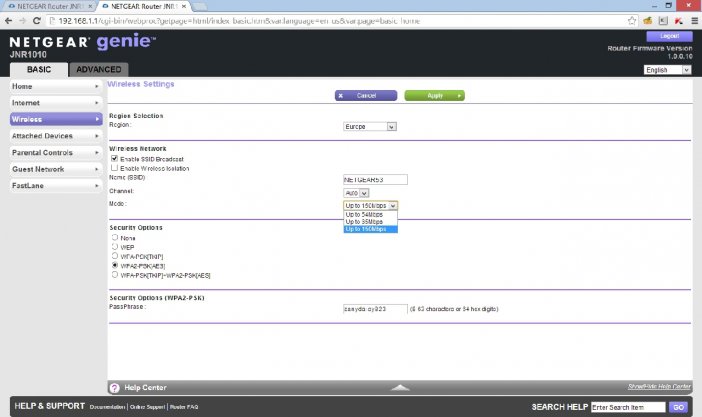Image resolution: width=702 pixels, height=417 pixels.
Task: Open FastLane in the sidebar
Action: click(56, 185)
